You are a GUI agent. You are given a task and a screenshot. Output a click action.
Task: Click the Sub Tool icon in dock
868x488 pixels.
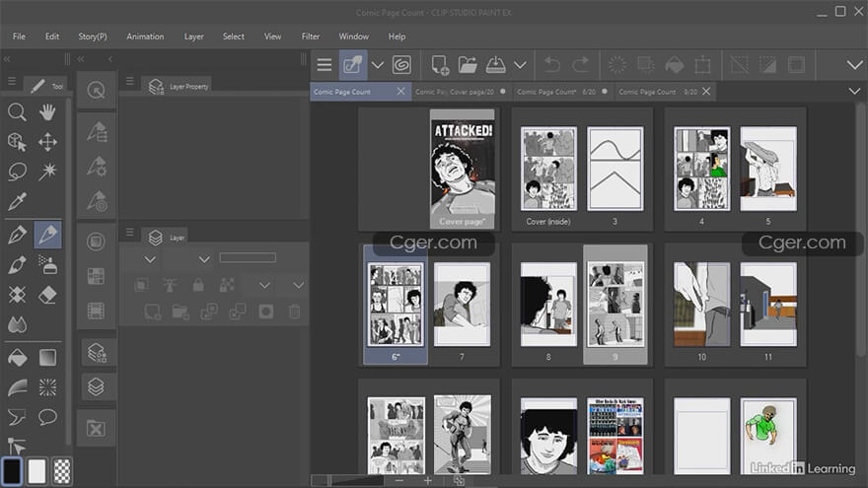coord(97,132)
